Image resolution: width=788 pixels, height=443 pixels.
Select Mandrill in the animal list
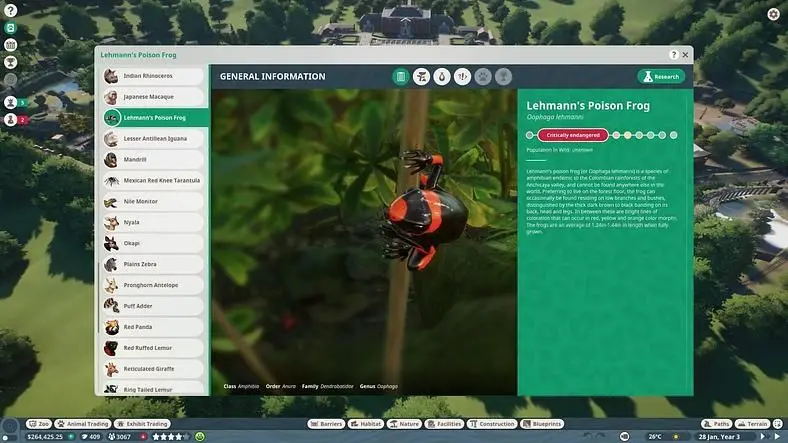coord(153,160)
